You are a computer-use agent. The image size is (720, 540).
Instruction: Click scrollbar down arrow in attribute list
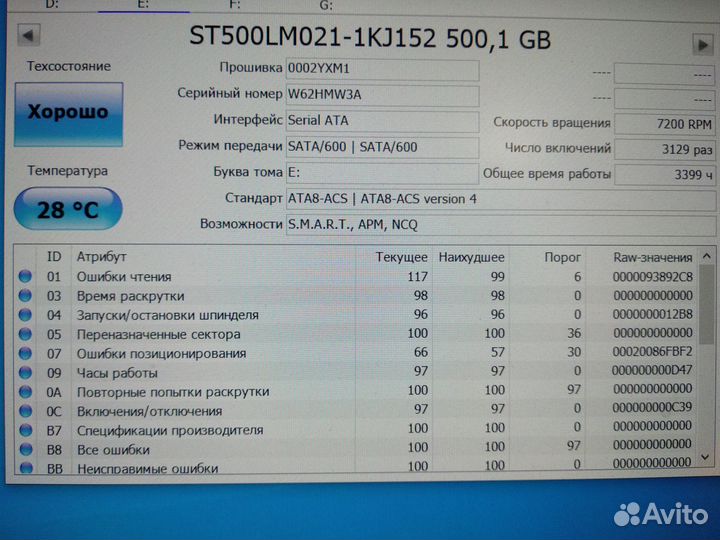click(x=706, y=457)
